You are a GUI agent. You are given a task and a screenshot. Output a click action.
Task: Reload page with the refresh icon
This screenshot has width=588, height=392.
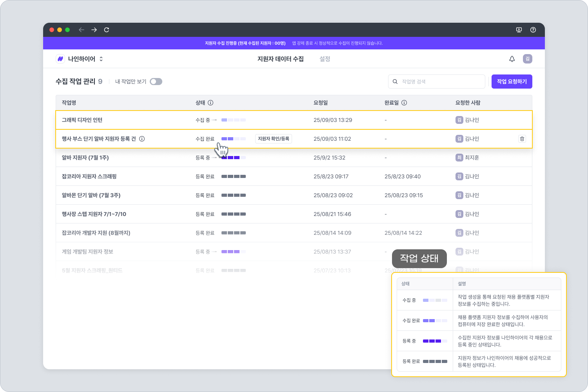pos(106,30)
